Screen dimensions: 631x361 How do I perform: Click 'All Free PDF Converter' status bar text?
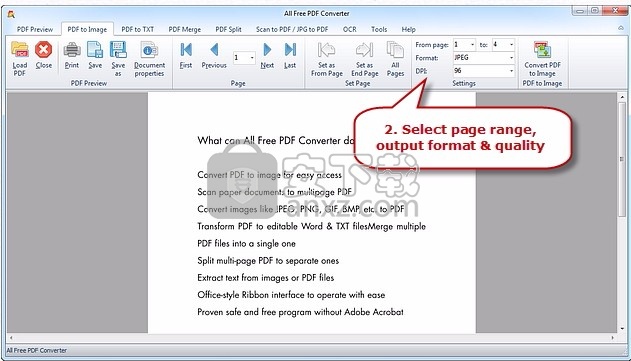point(37,351)
